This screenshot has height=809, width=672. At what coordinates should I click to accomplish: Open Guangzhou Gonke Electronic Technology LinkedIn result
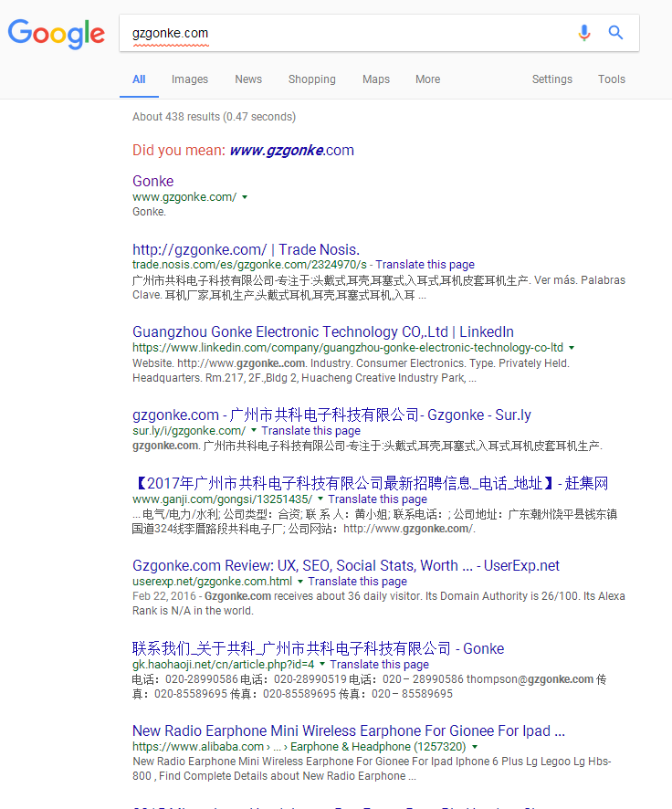point(323,331)
